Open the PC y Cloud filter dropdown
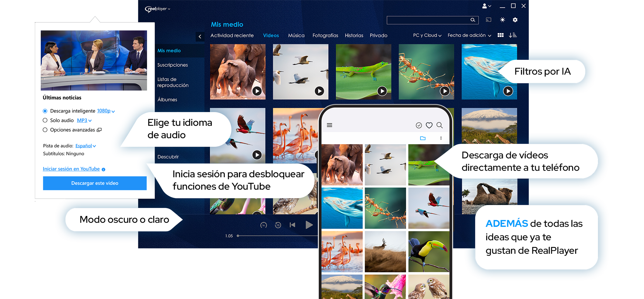The height and width of the screenshot is (299, 644). tap(427, 35)
